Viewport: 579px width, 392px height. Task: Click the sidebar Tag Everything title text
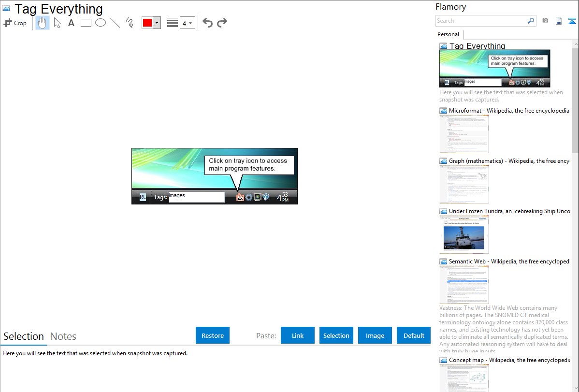point(477,46)
